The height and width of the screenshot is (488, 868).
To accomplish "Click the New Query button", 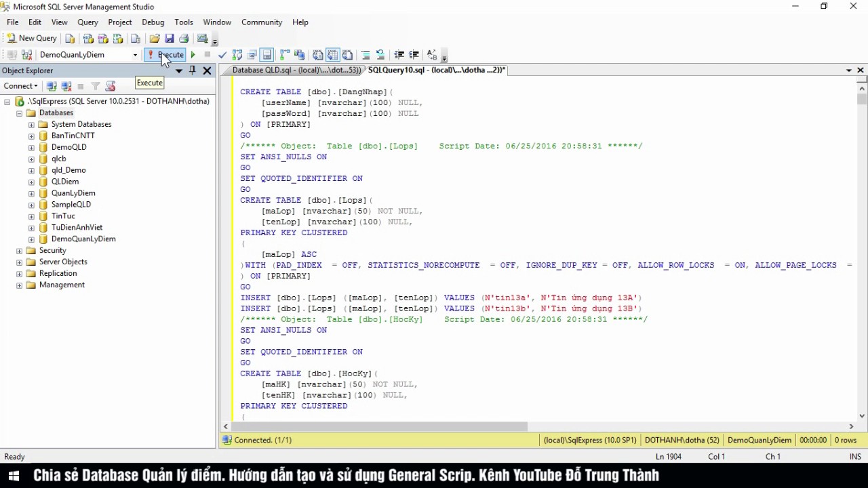I will [x=31, y=39].
